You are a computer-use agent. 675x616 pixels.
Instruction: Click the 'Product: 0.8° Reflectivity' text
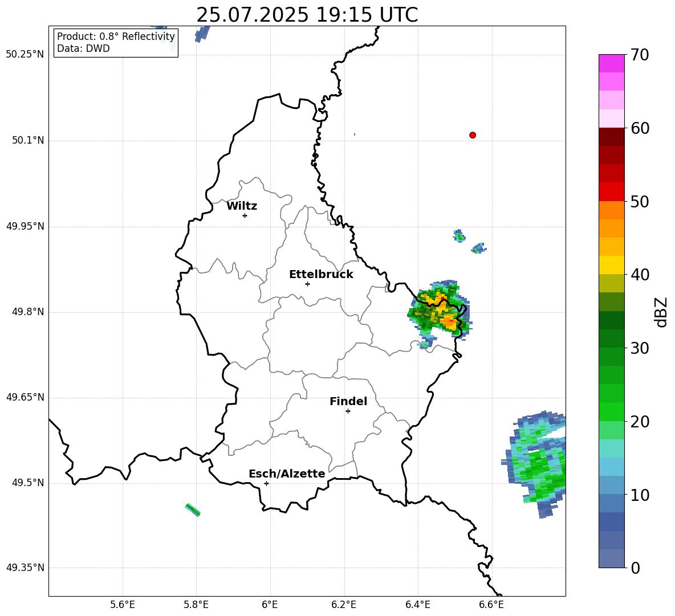pyautogui.click(x=116, y=36)
